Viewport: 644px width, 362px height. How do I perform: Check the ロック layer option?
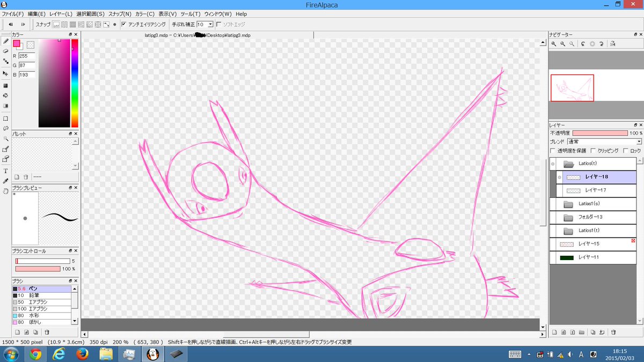(626, 151)
